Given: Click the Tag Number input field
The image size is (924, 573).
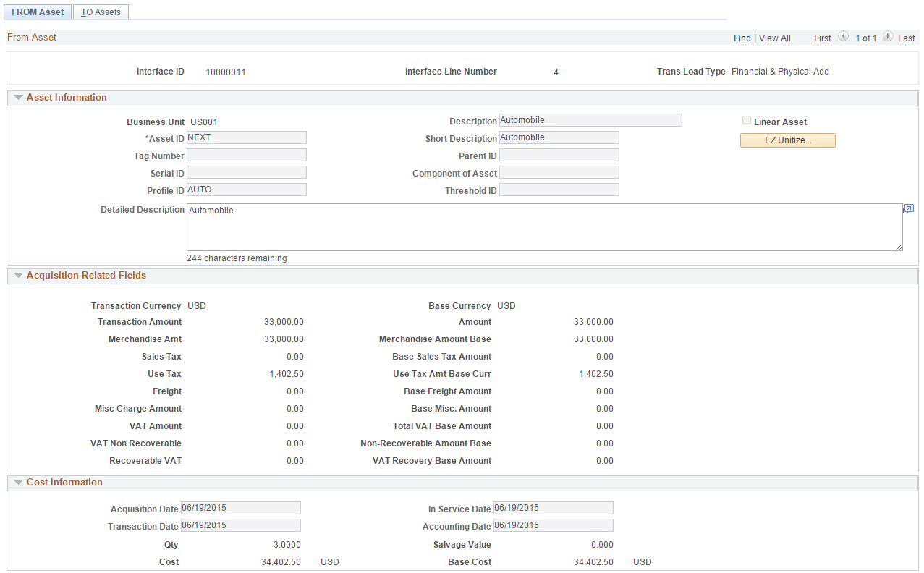Looking at the screenshot, I should point(246,154).
